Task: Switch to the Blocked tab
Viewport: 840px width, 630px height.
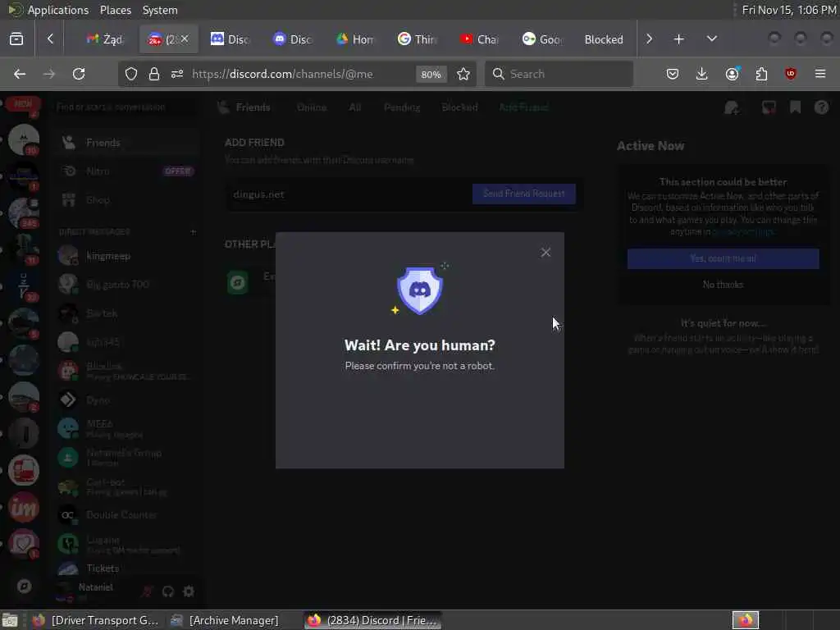Action: [x=604, y=39]
